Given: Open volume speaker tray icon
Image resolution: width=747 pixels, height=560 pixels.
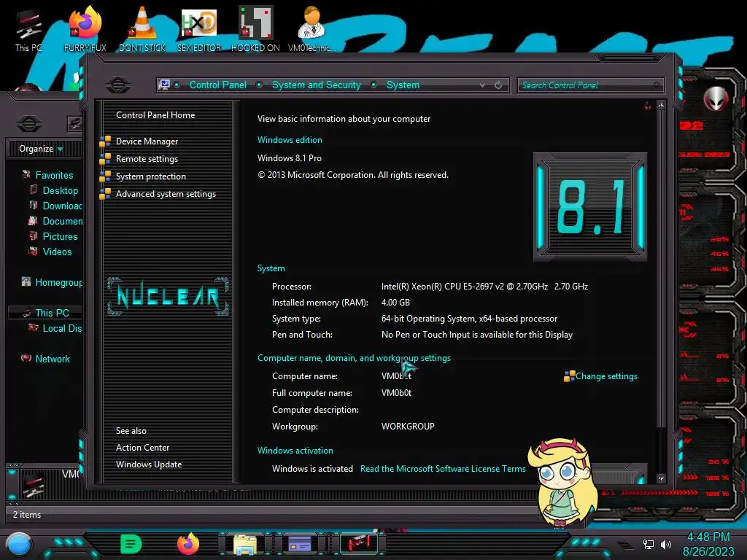Looking at the screenshot, I should tap(666, 544).
